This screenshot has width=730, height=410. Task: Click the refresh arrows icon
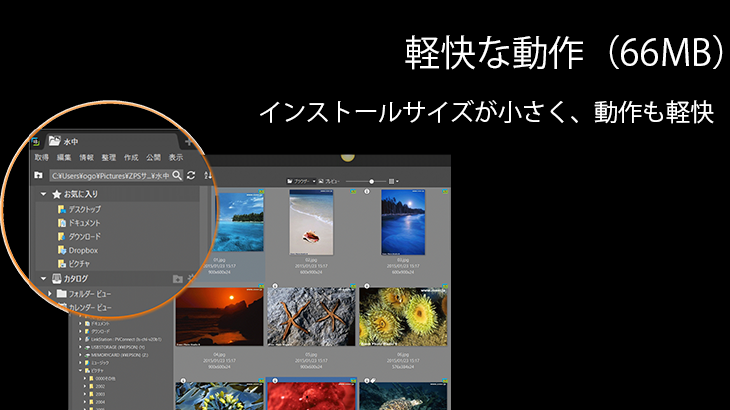[191, 175]
